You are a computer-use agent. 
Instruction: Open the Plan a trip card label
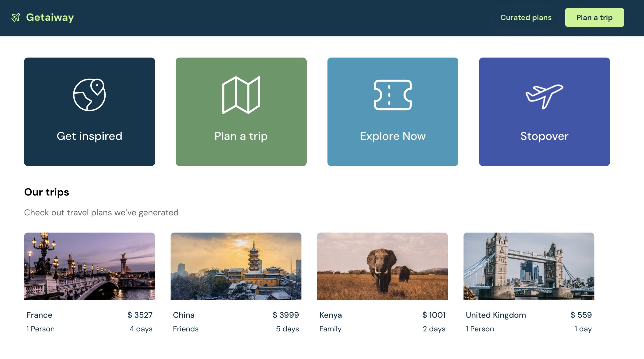tap(241, 136)
